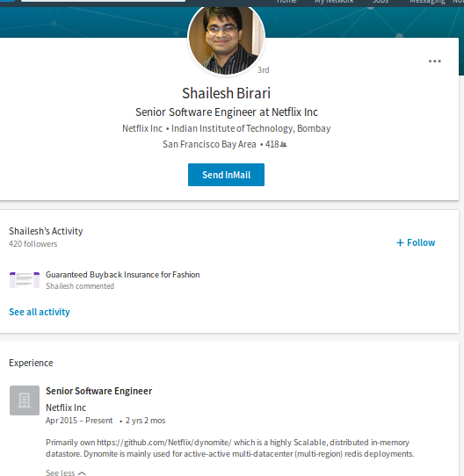Open the three-dot more options menu
464x476 pixels.
[x=434, y=61]
